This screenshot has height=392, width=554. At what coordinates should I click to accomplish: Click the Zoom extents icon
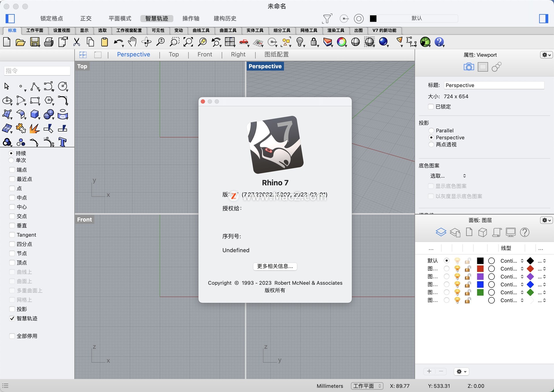pos(188,42)
